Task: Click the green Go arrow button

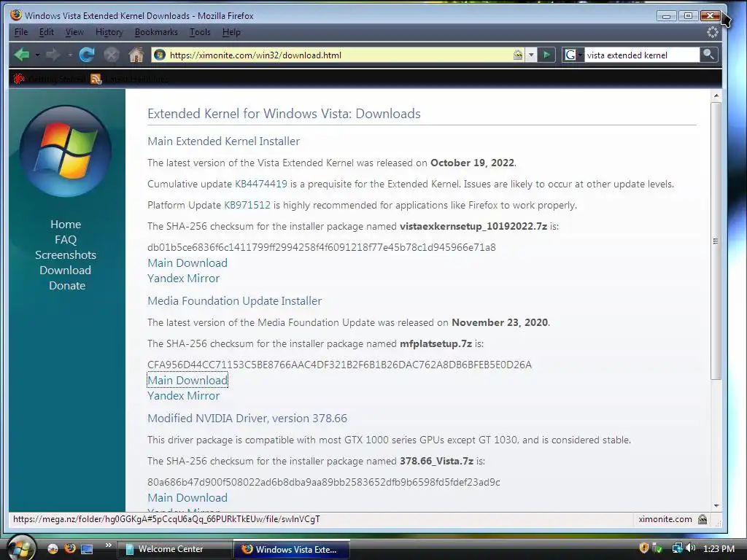Action: pyautogui.click(x=546, y=55)
